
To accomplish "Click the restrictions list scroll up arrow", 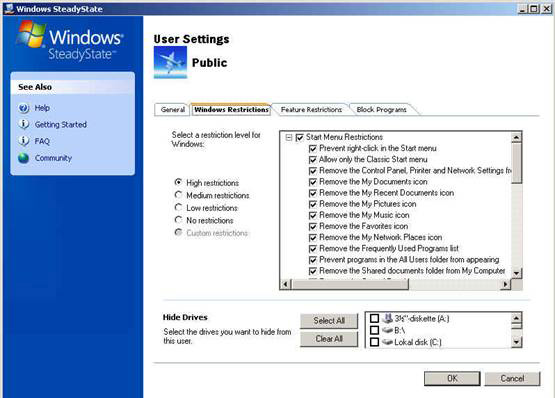I will (516, 137).
